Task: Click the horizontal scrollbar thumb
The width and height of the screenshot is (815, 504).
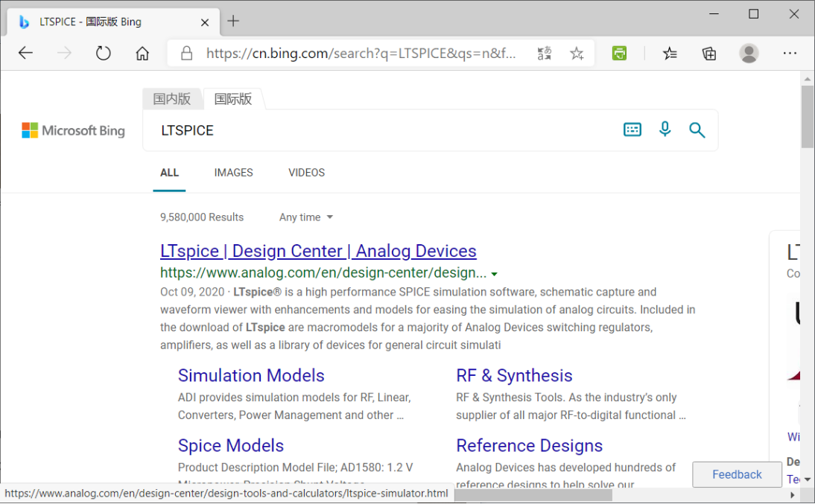Action: pyautogui.click(x=533, y=495)
